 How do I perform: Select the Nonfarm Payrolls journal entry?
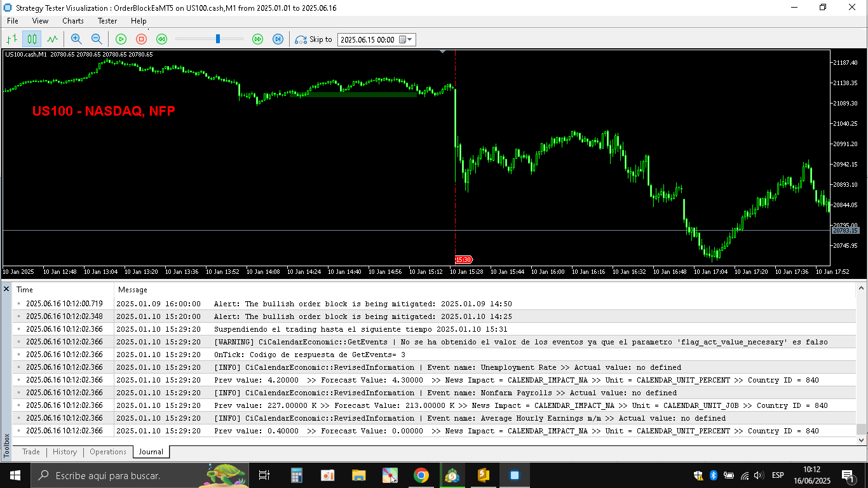(434, 393)
